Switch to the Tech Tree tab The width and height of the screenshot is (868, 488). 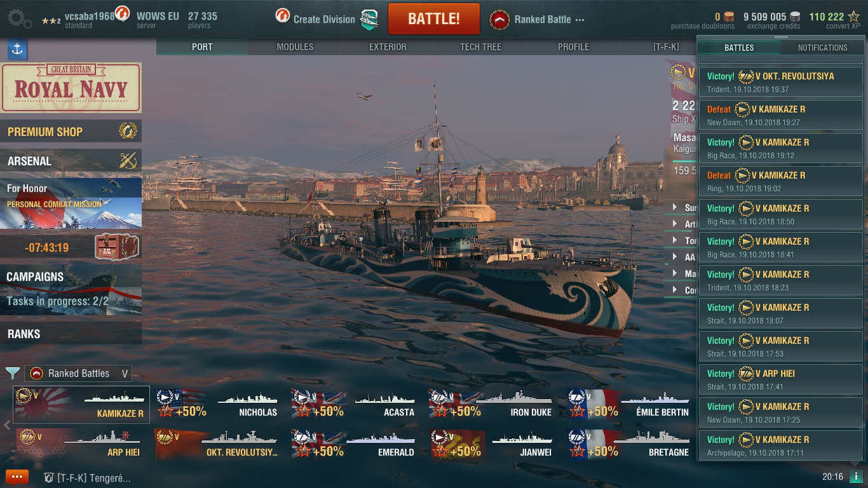pos(480,47)
